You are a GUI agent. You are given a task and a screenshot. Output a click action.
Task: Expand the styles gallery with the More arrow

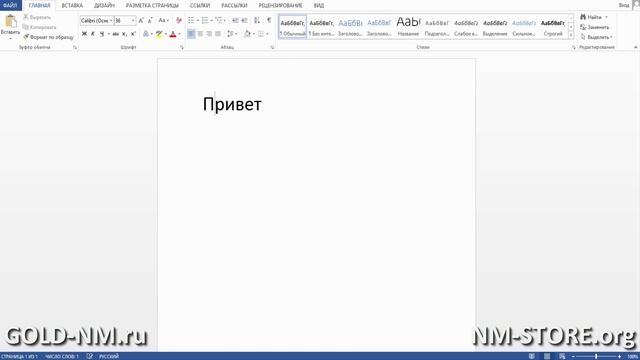(571, 36)
